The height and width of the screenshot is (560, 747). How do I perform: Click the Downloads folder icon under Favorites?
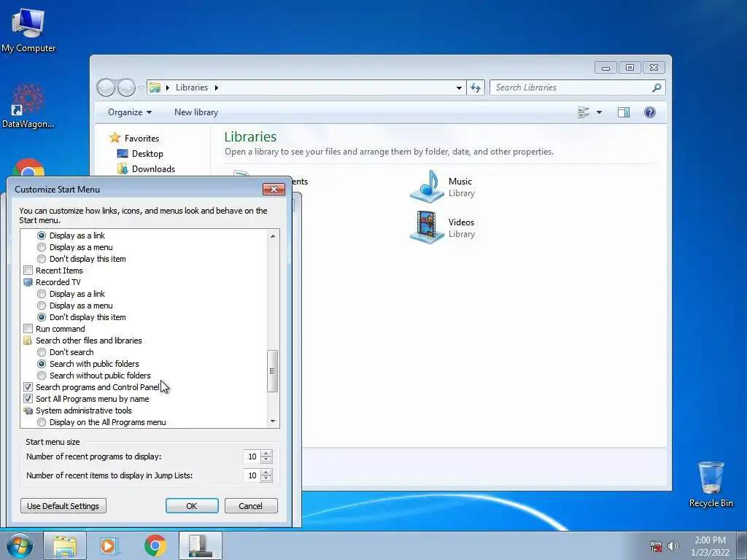coord(123,168)
